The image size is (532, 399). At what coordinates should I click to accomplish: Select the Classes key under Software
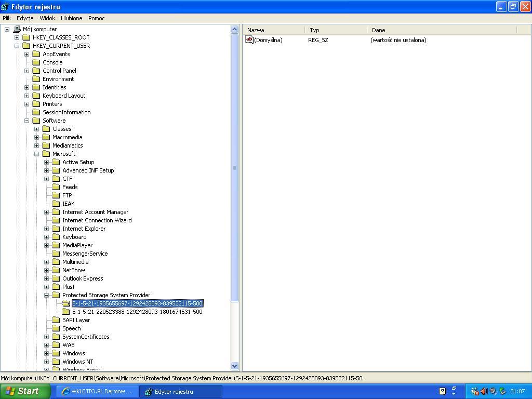[62, 129]
